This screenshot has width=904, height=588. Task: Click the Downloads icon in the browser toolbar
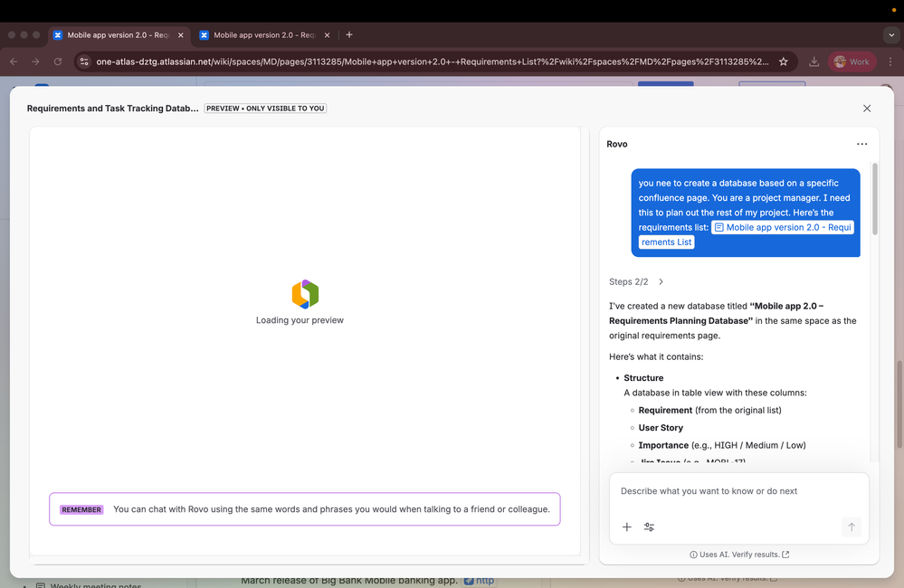814,62
